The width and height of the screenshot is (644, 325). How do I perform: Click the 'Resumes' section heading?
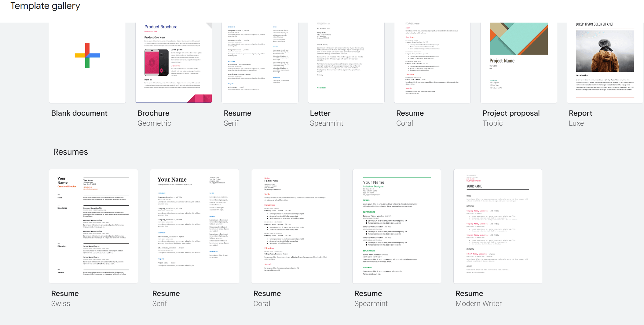[71, 152]
